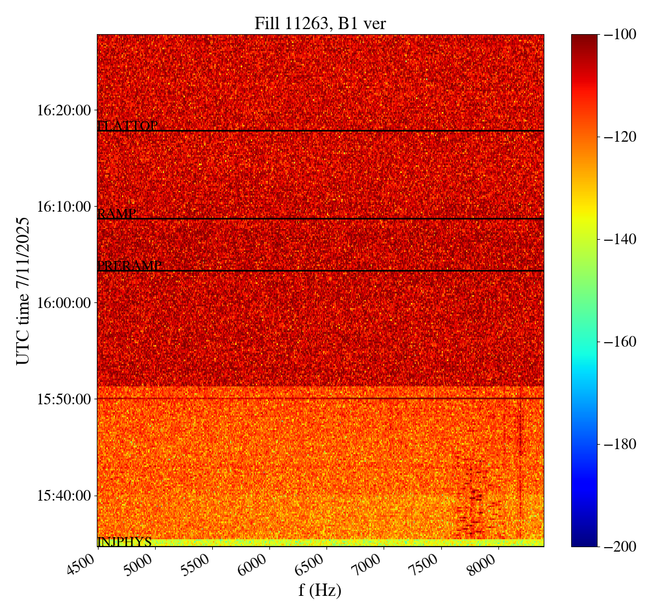This screenshot has width=672, height=616.
Task: Select the RAMP phase marker label
Action: coord(116,214)
